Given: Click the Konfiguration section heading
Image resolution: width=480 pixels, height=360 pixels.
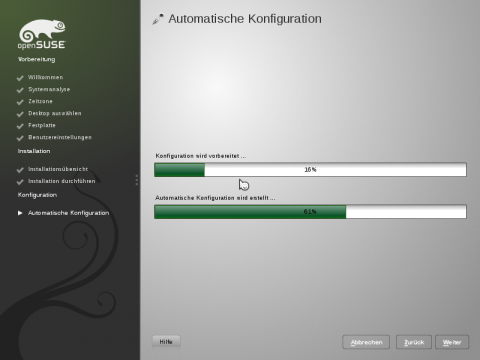Looking at the screenshot, I should tap(37, 195).
